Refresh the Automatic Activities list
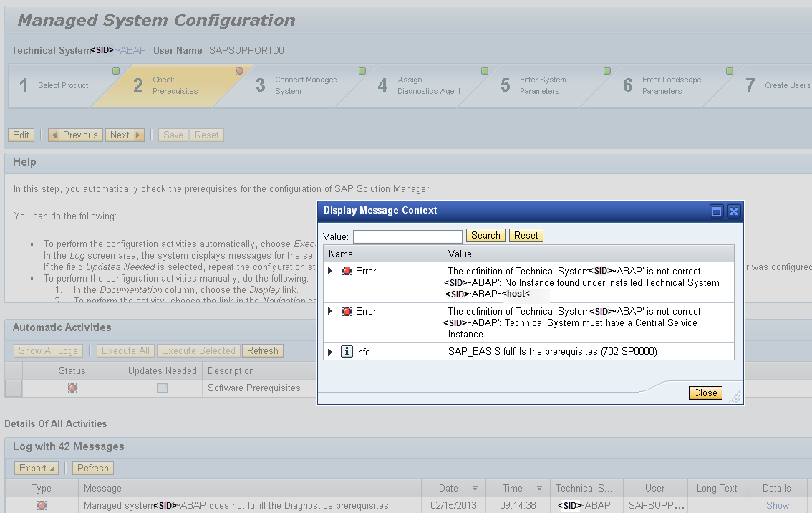The image size is (812, 513). pyautogui.click(x=263, y=351)
